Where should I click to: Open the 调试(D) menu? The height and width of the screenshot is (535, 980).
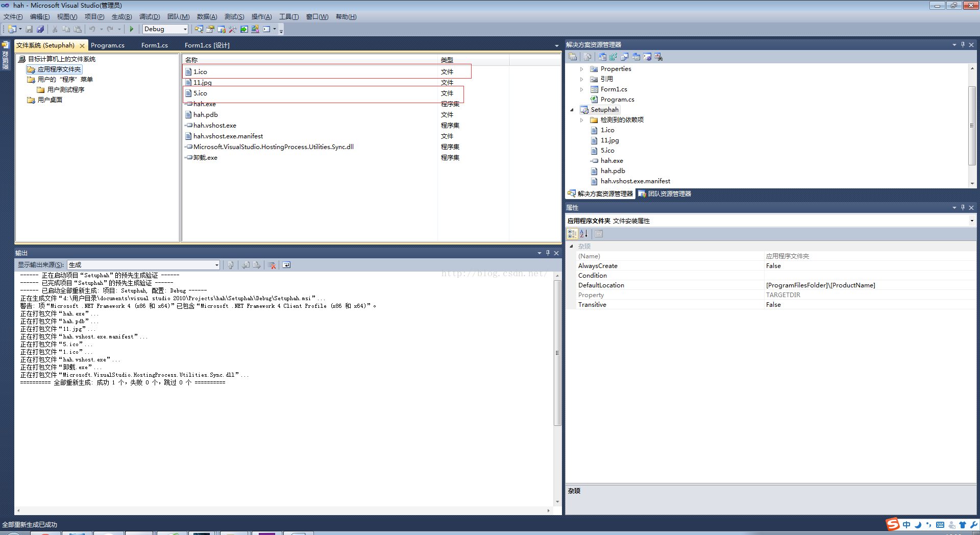pos(150,17)
